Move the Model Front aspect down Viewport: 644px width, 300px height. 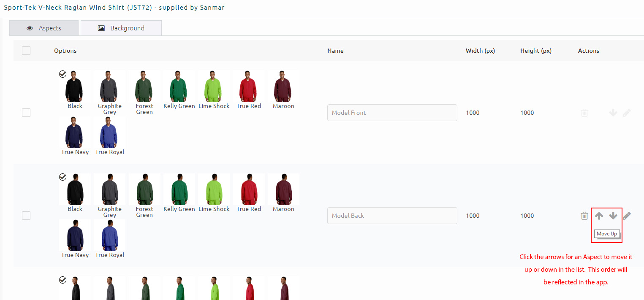(613, 113)
